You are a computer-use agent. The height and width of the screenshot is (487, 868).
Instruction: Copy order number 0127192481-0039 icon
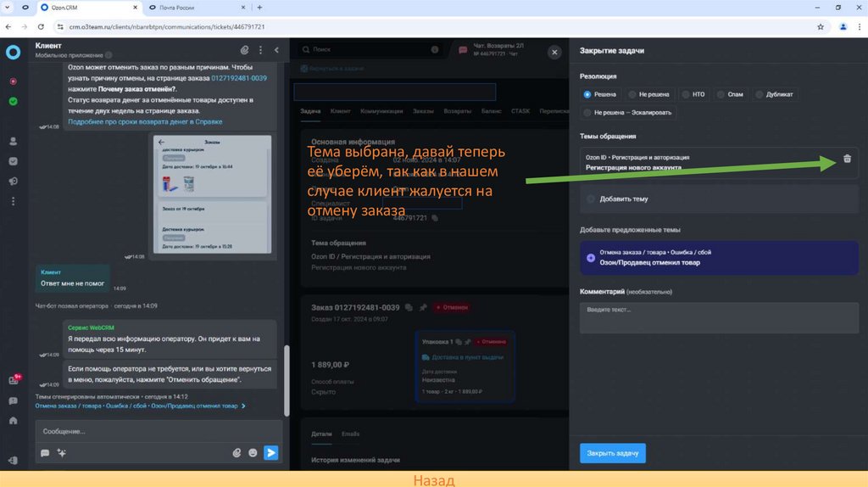(x=409, y=307)
